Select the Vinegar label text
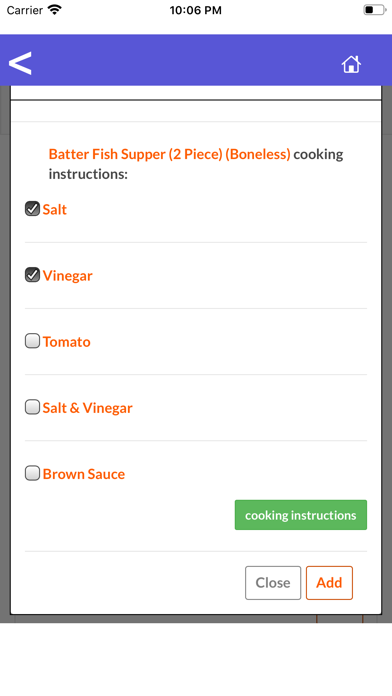Viewport: 392px width, 696px height. tap(67, 276)
